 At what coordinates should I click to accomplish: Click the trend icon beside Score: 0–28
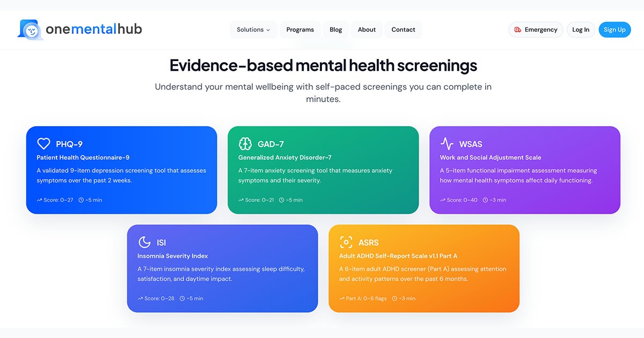(140, 298)
